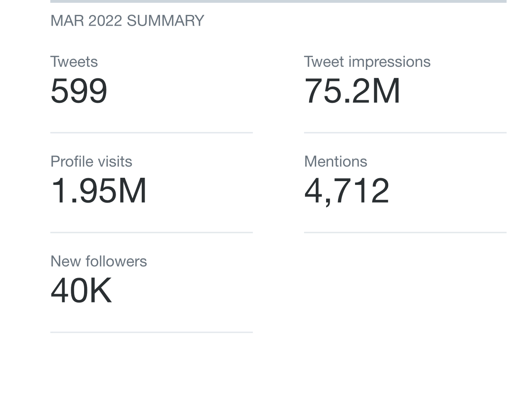Click the divider line below 4,712
Screen dimensions: 532x414
(405, 232)
